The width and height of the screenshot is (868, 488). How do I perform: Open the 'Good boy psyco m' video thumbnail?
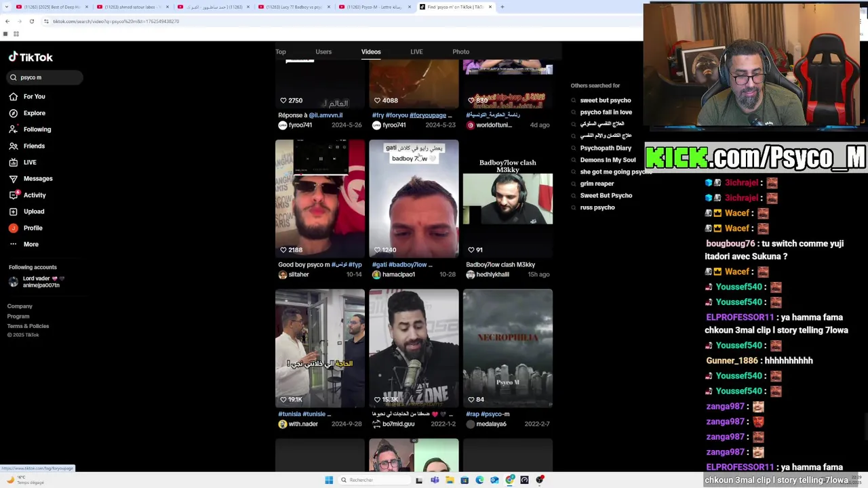click(320, 199)
